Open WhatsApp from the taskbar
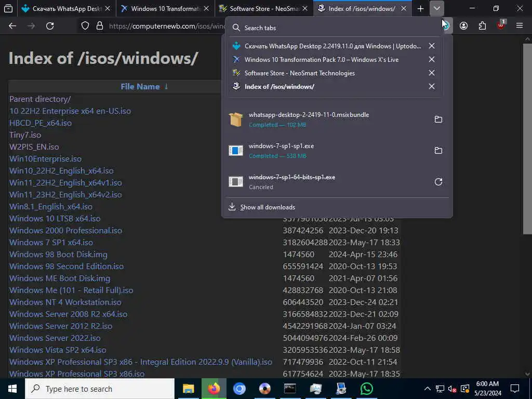Screen dimensions: 532x399 tap(366, 389)
